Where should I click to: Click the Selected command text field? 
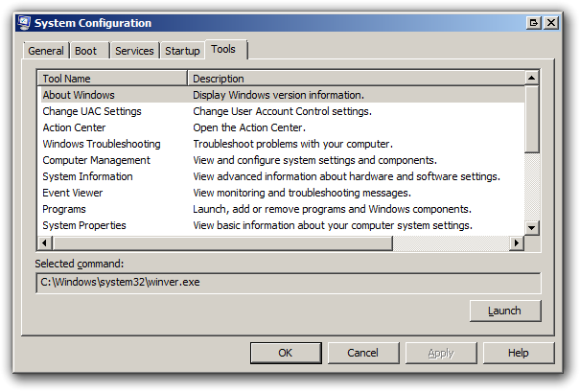tap(289, 283)
